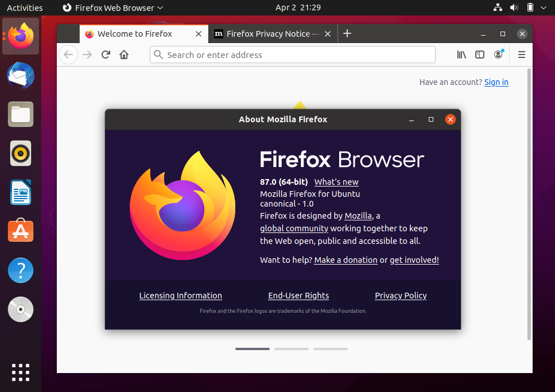Select the second carousel page dot
555x392 pixels.
pyautogui.click(x=291, y=348)
